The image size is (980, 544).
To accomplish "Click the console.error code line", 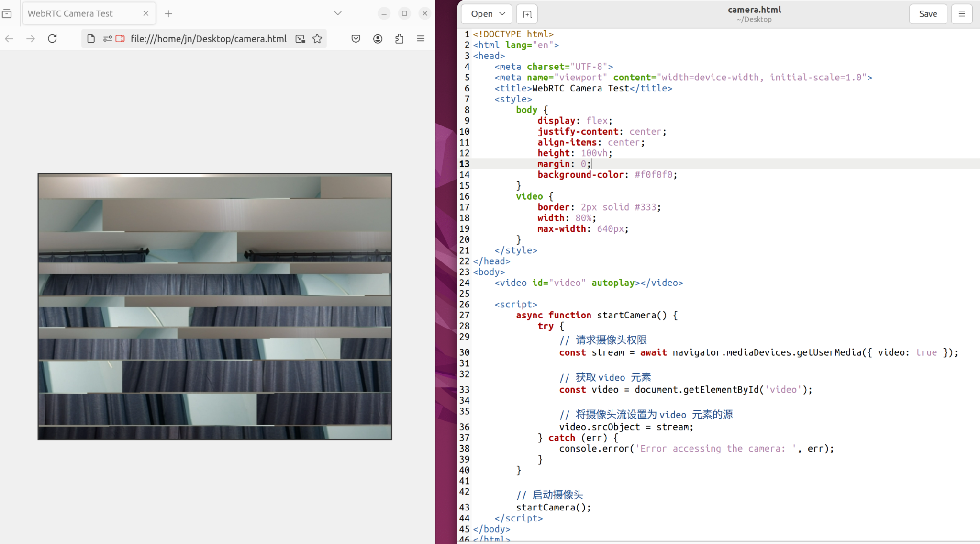I will point(696,449).
